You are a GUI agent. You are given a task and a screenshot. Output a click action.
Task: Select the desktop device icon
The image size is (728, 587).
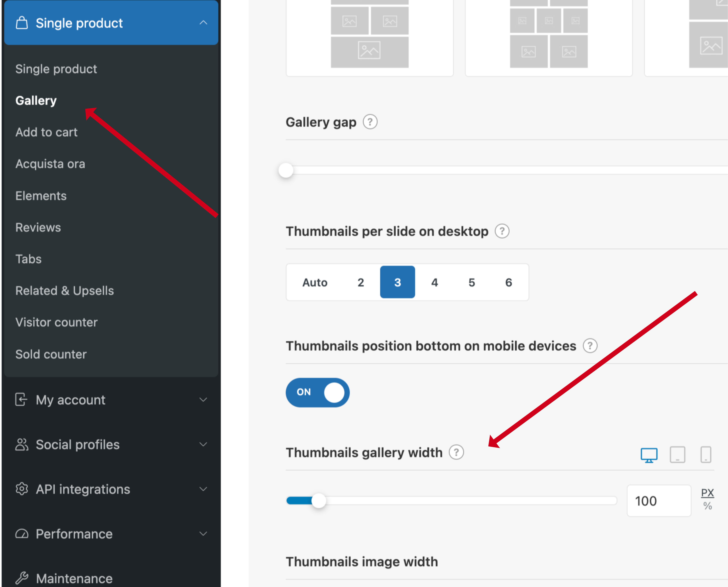coord(648,455)
